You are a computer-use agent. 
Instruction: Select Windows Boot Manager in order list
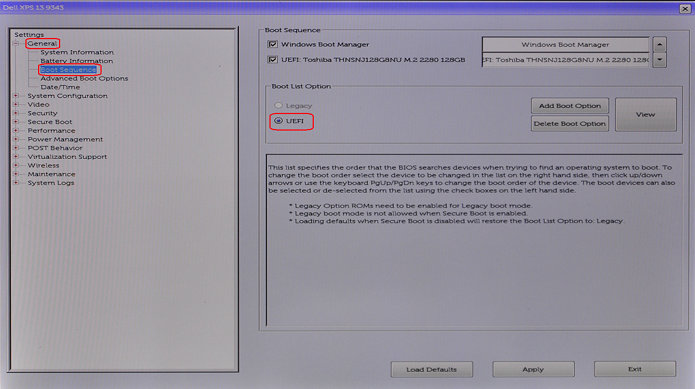[x=565, y=45]
